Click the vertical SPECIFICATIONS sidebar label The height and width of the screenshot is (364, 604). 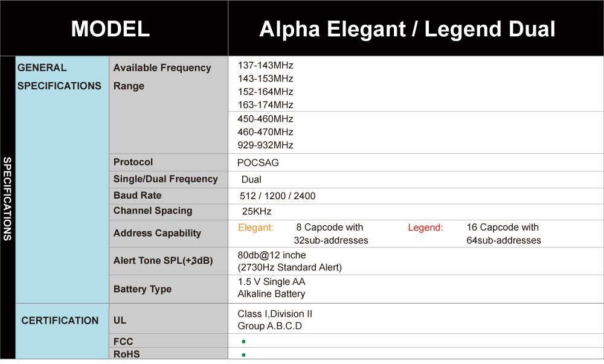tap(7, 199)
